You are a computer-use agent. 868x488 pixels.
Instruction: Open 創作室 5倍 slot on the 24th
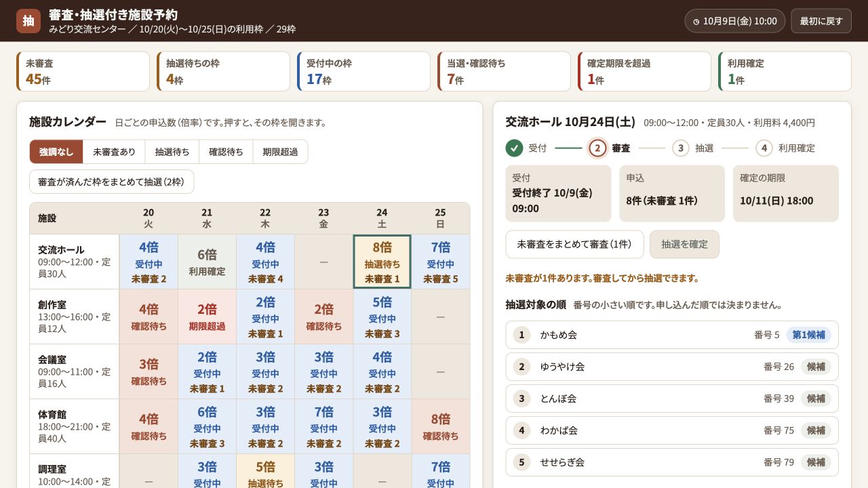tap(382, 317)
